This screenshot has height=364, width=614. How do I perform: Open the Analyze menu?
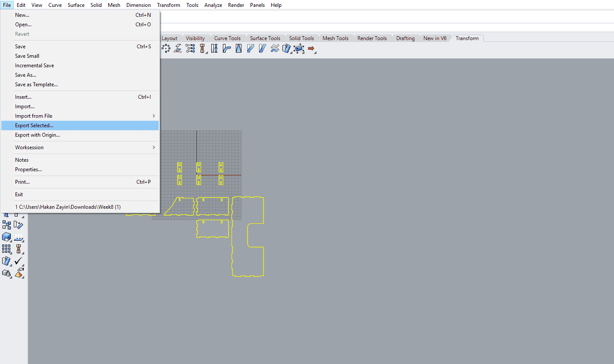pyautogui.click(x=213, y=5)
